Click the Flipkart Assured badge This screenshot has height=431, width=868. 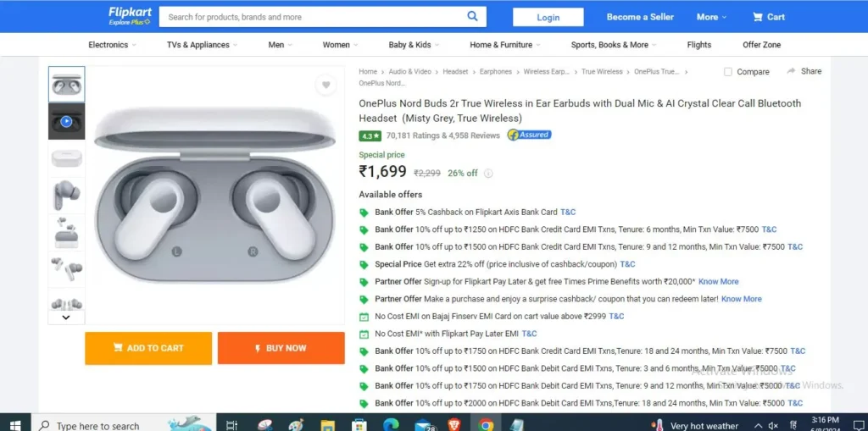(529, 135)
